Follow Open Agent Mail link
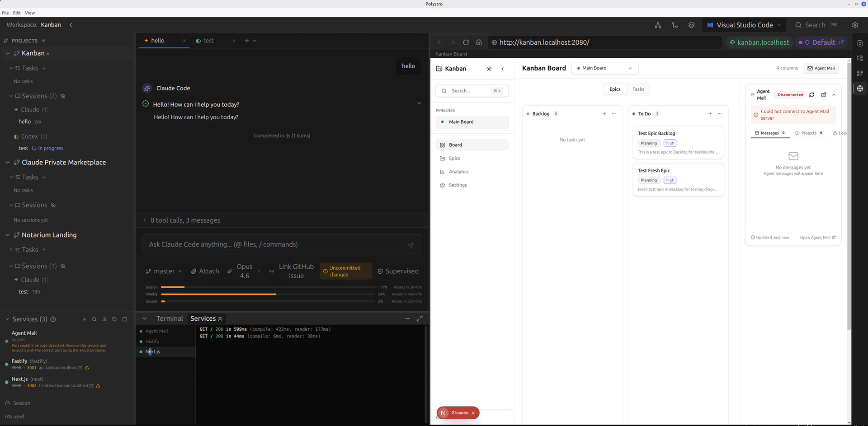The image size is (868, 426). (x=817, y=238)
